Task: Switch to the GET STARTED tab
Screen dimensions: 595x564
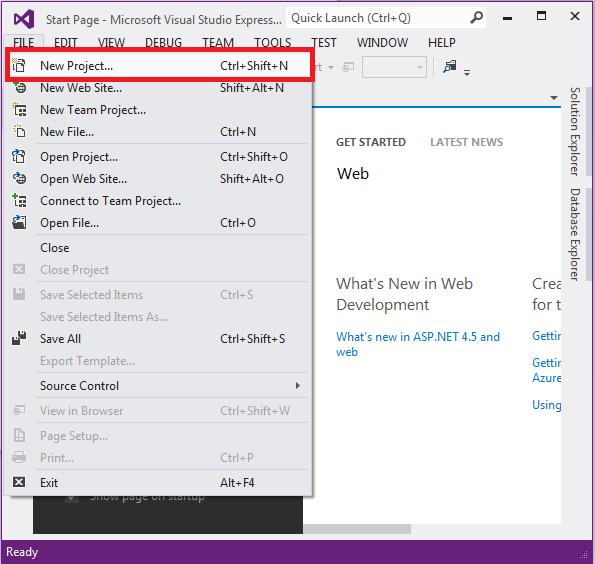Action: [371, 142]
